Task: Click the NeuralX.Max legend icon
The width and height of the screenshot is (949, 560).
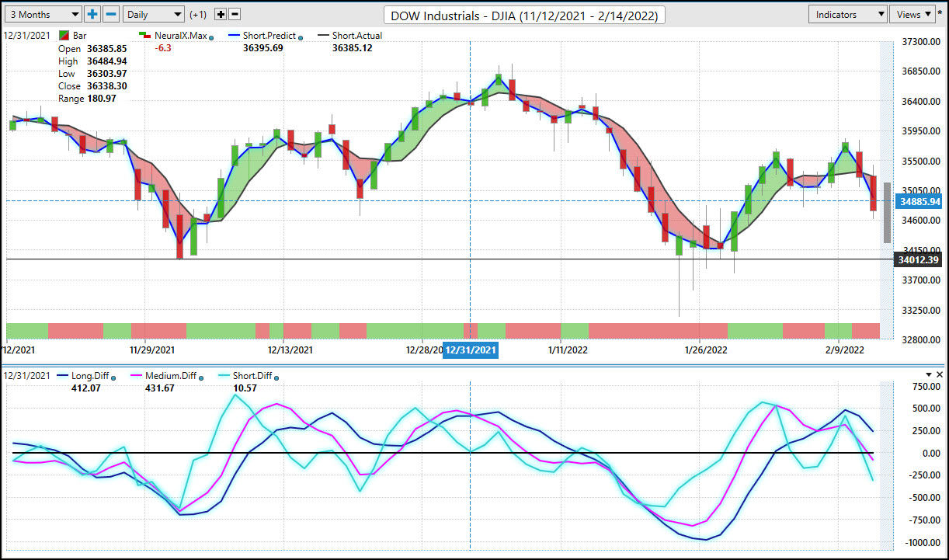Action: point(145,36)
